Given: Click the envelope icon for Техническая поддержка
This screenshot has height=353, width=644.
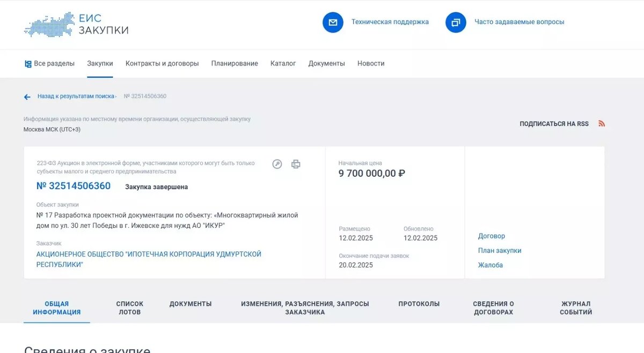Looking at the screenshot, I should [x=333, y=22].
